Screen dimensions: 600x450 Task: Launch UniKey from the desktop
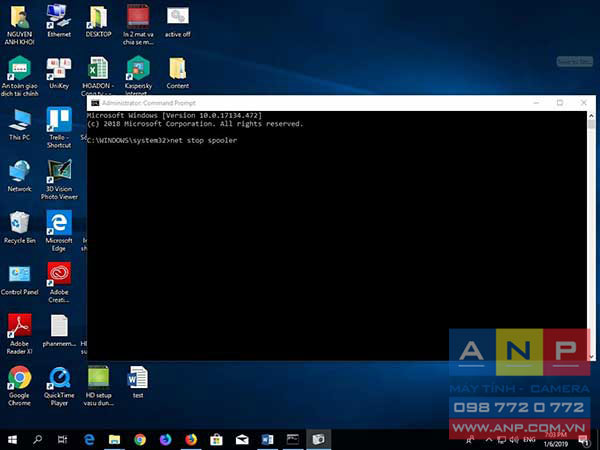[x=59, y=69]
